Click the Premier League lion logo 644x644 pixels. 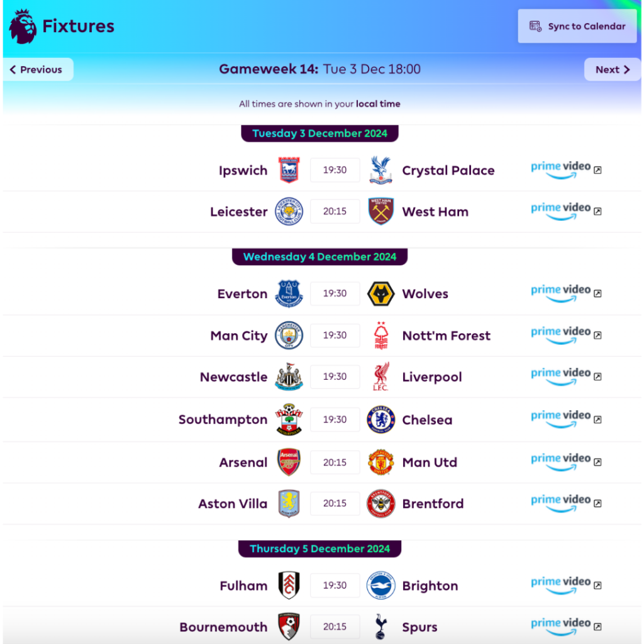pos(23,26)
